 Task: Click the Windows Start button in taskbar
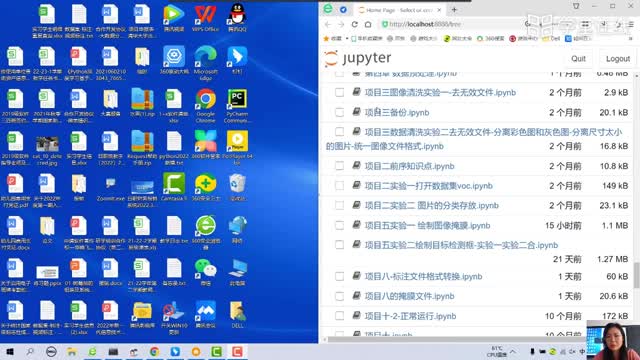[10, 351]
